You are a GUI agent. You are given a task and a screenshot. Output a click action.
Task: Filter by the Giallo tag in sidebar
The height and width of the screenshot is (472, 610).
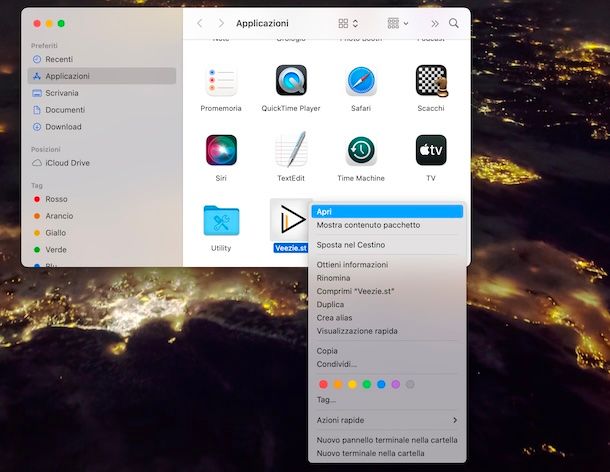point(102,233)
